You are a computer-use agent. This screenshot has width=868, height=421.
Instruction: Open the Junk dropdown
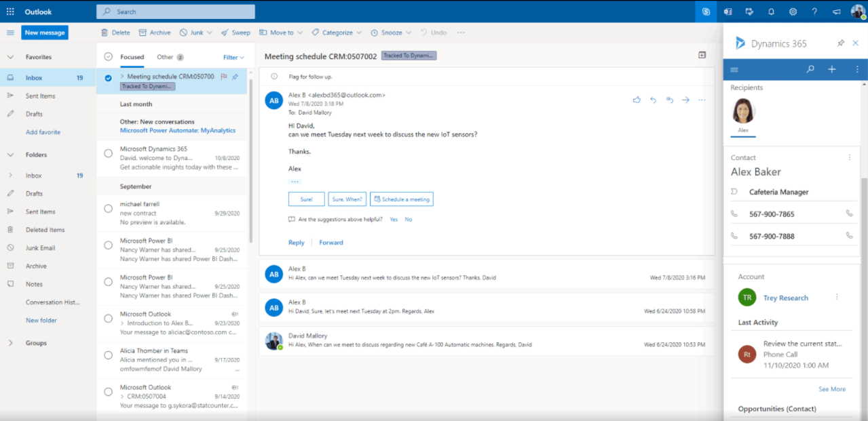coord(209,33)
